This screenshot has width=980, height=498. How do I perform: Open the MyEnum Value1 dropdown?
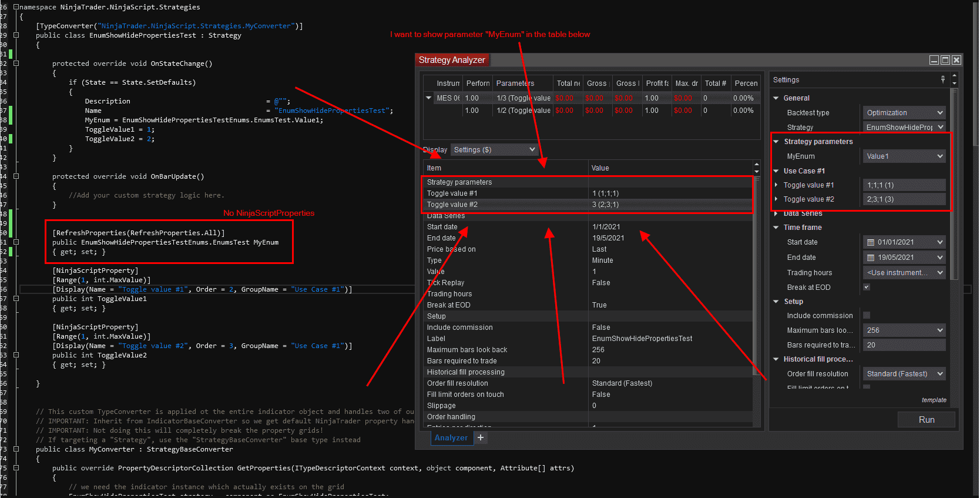click(904, 156)
